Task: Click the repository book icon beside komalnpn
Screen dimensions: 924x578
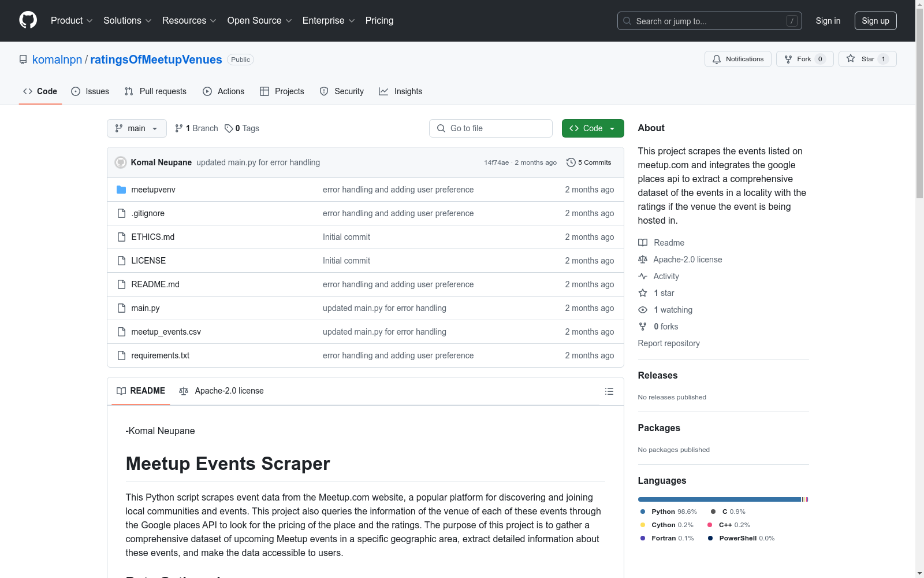Action: tap(23, 60)
